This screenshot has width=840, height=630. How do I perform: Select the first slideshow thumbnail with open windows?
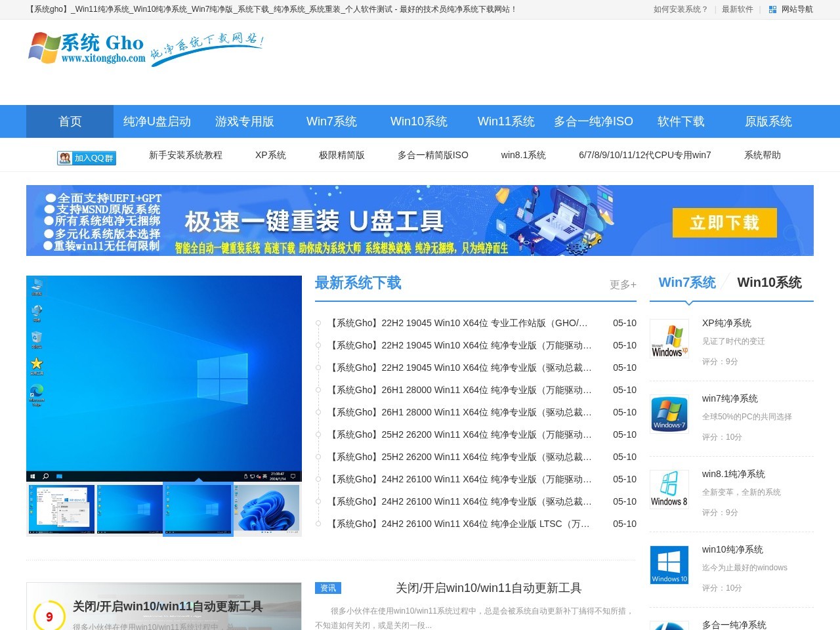(62, 509)
